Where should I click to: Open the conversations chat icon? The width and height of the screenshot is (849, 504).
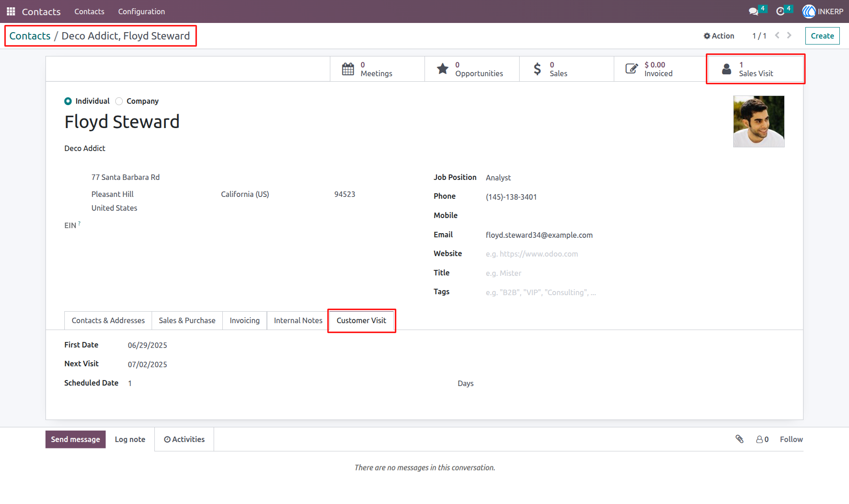753,11
